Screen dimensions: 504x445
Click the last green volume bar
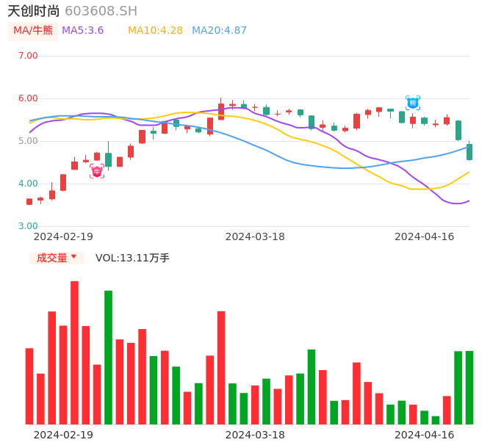(469, 388)
